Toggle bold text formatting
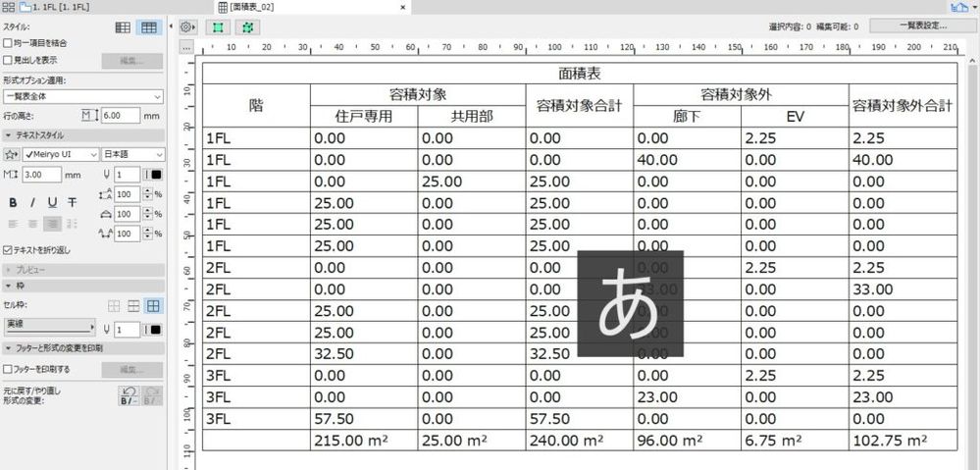 tap(13, 202)
